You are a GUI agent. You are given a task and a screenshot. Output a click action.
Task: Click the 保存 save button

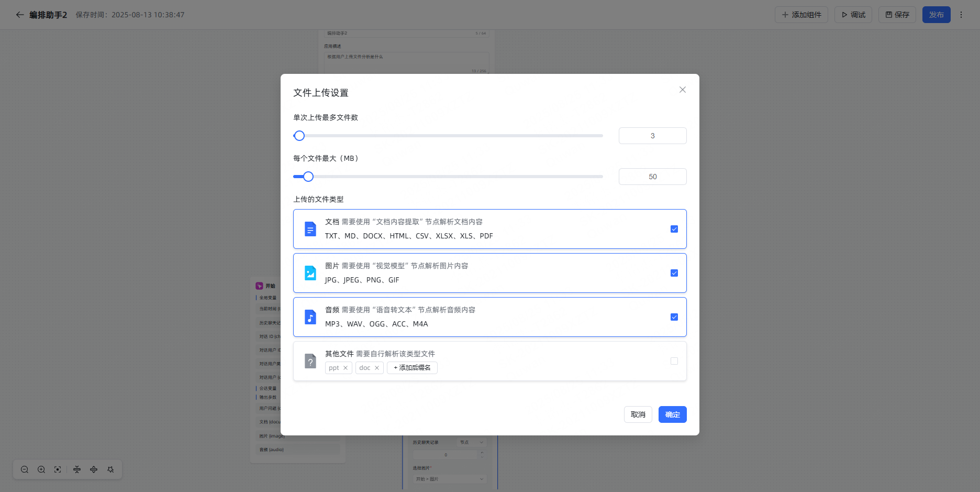pos(897,15)
